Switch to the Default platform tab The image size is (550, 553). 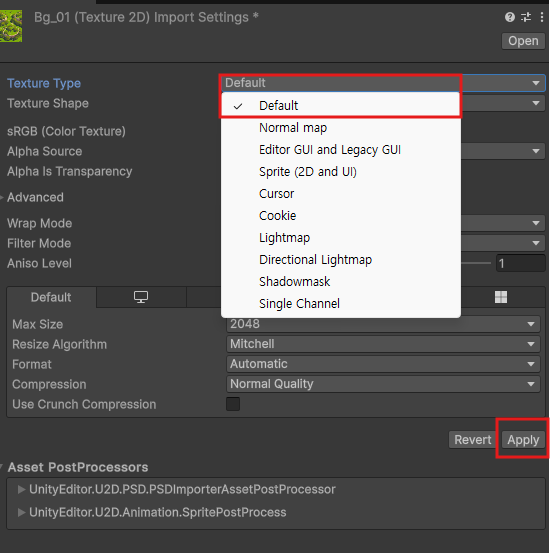pos(51,297)
